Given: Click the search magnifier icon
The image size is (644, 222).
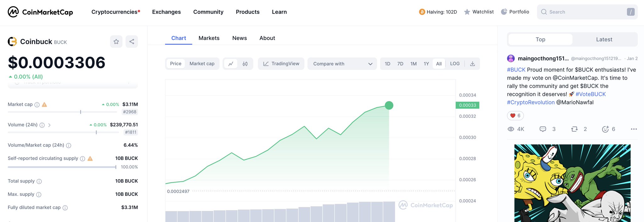Looking at the screenshot, I should [544, 12].
